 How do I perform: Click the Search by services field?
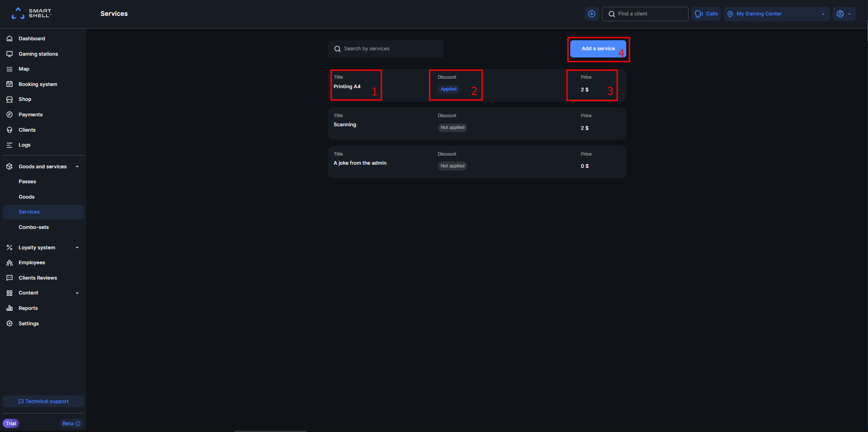point(385,48)
